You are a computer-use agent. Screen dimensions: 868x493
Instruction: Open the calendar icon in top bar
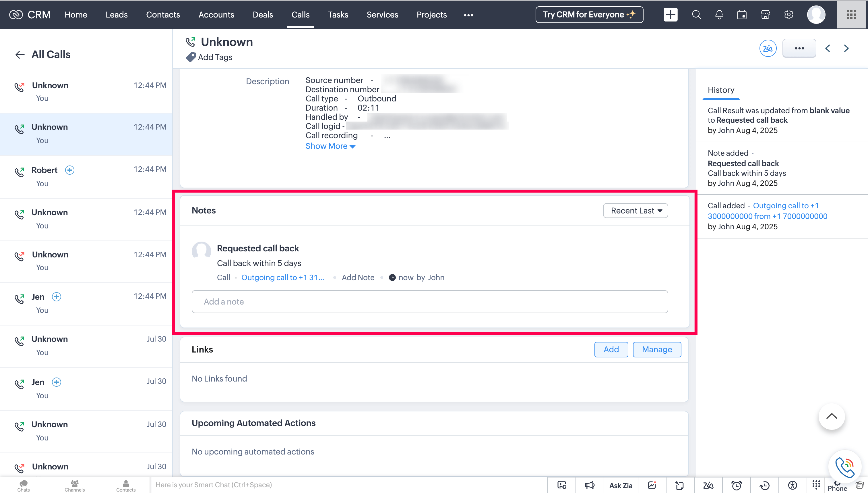[742, 15]
